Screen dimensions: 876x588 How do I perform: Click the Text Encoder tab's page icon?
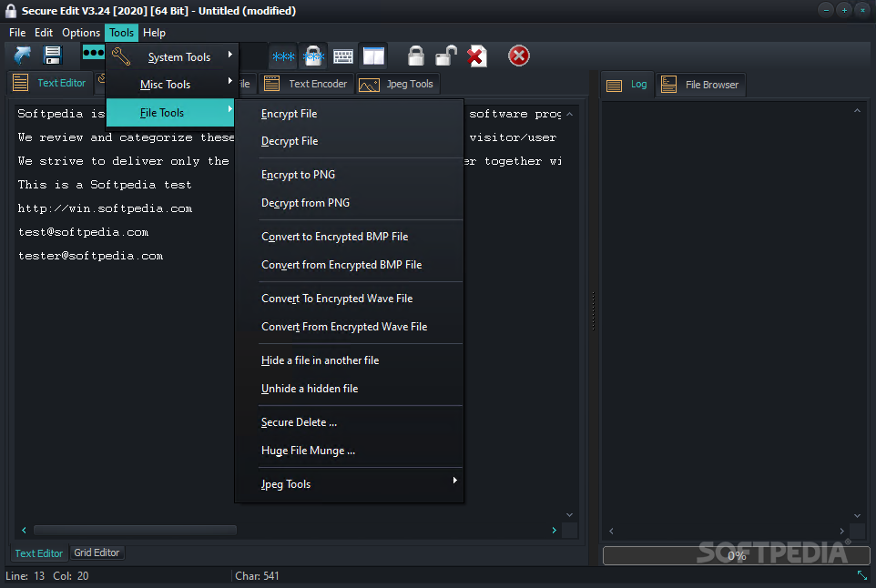272,84
